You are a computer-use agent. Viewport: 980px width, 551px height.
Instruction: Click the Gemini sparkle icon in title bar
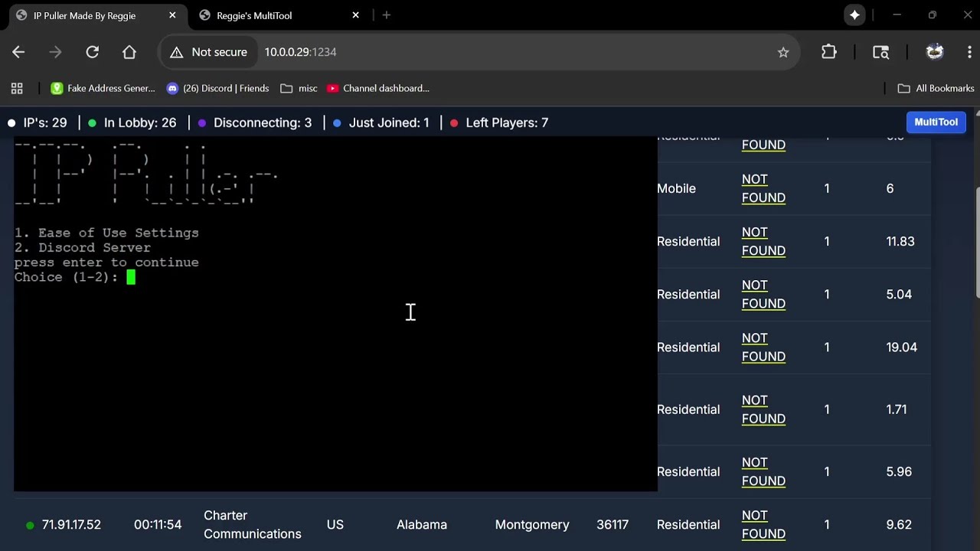click(x=854, y=15)
